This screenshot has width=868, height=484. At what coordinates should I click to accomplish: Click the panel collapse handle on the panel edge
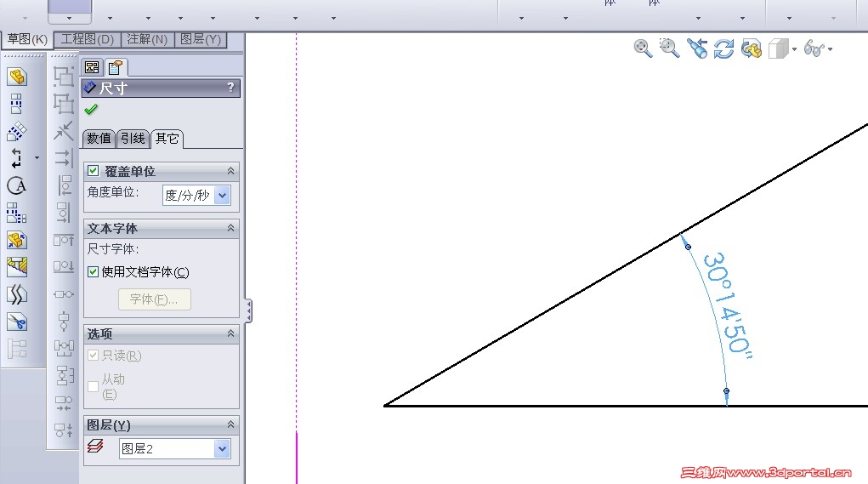(248, 310)
